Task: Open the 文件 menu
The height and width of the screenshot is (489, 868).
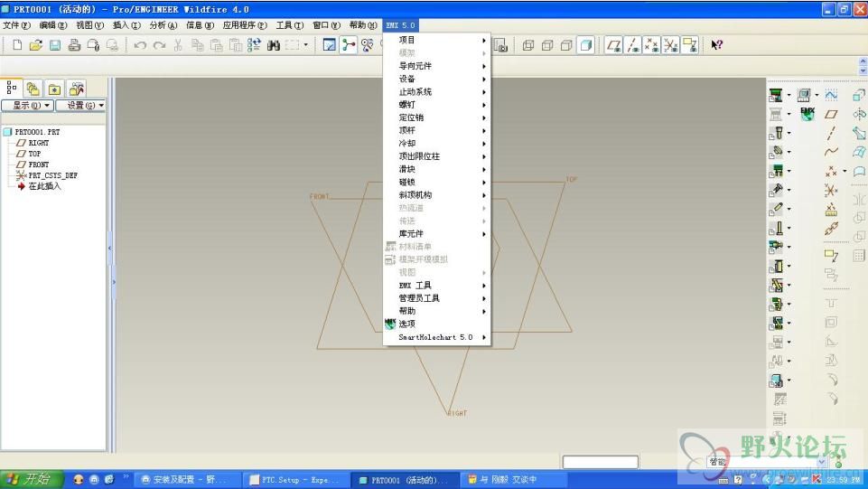Action: click(x=16, y=25)
